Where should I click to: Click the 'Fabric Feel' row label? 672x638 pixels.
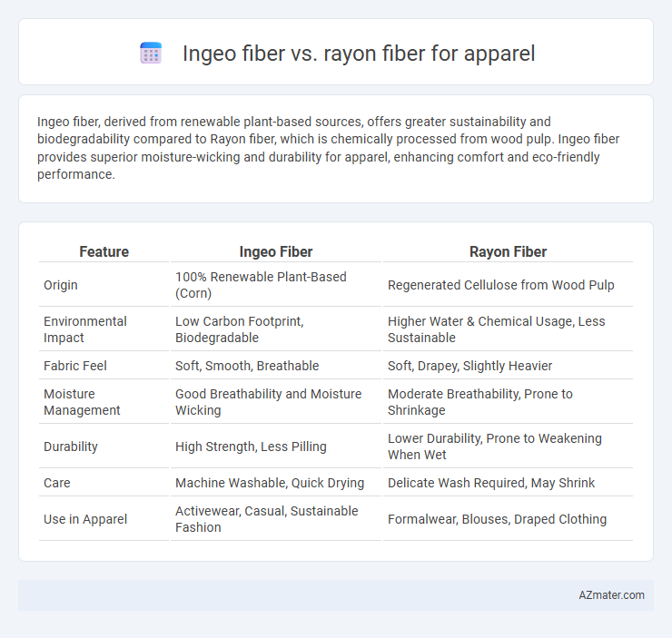click(75, 366)
